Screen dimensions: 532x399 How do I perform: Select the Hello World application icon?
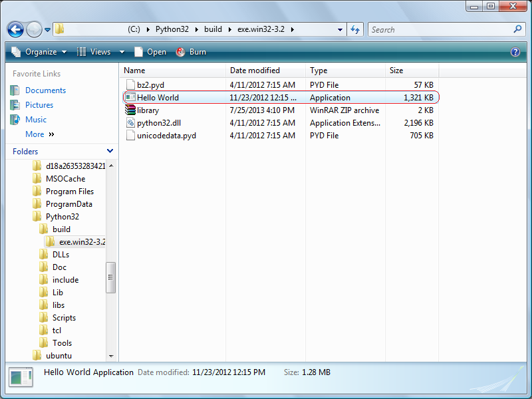tap(130, 97)
